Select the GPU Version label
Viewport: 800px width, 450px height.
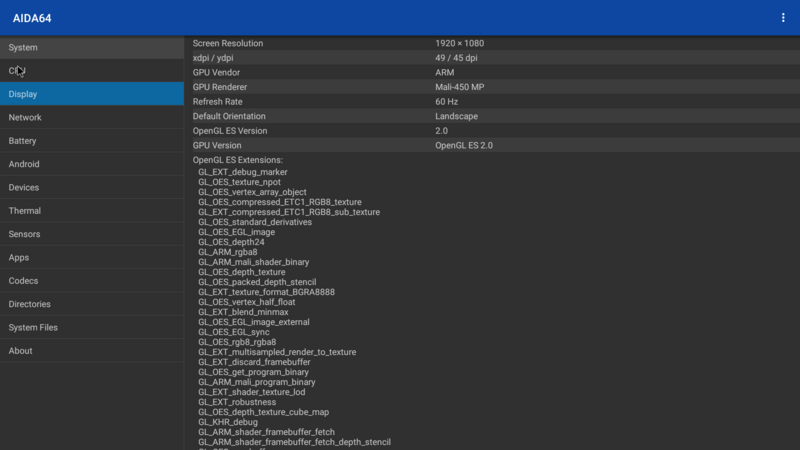(217, 145)
